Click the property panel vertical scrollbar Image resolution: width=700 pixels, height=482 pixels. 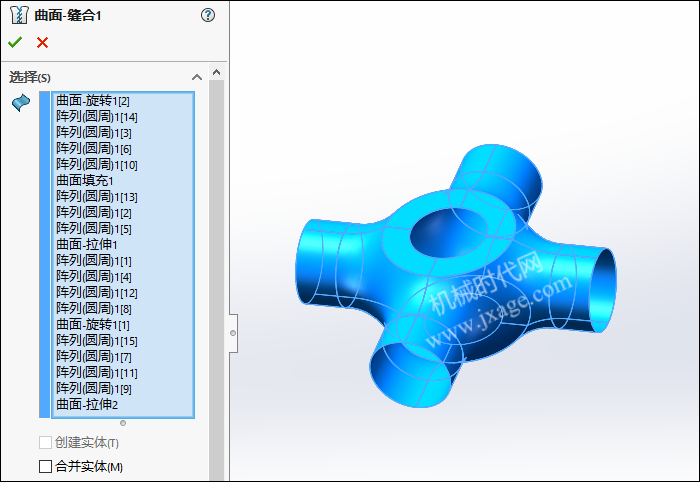(217, 280)
